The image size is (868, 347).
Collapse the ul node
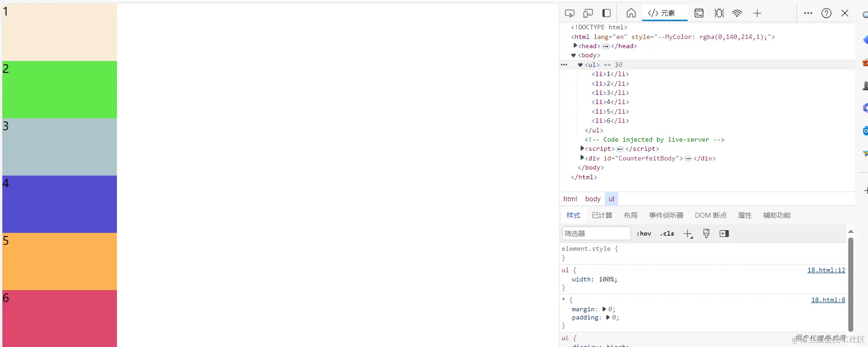580,65
